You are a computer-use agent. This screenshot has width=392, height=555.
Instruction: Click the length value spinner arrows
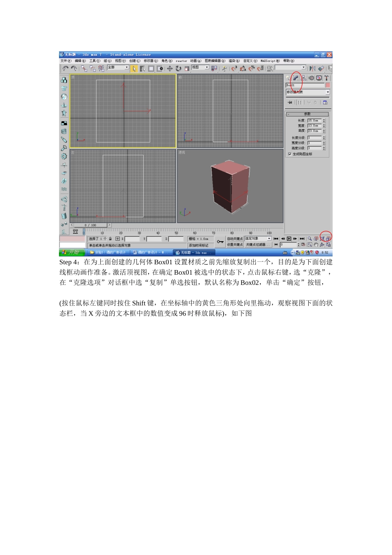coord(324,121)
